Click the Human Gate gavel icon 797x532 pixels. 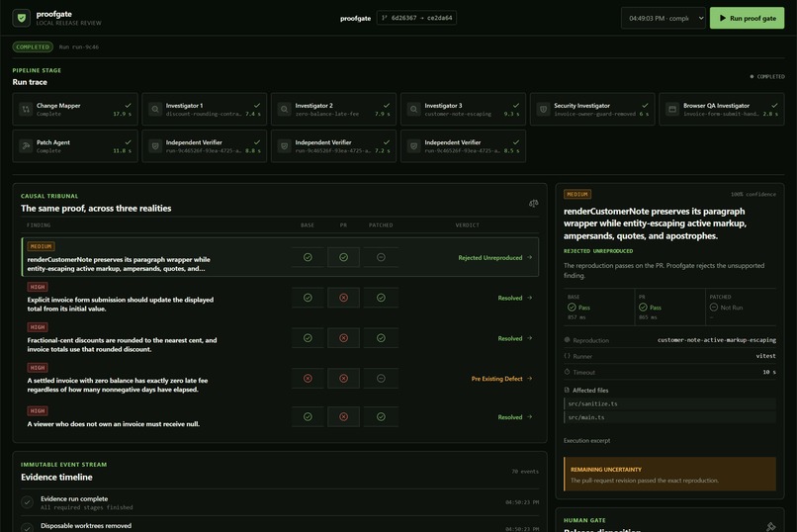click(x=771, y=526)
